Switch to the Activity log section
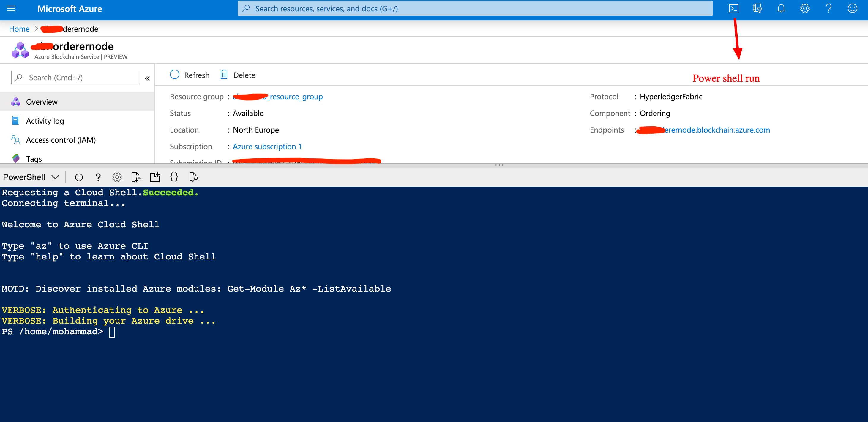868x422 pixels. click(x=45, y=120)
